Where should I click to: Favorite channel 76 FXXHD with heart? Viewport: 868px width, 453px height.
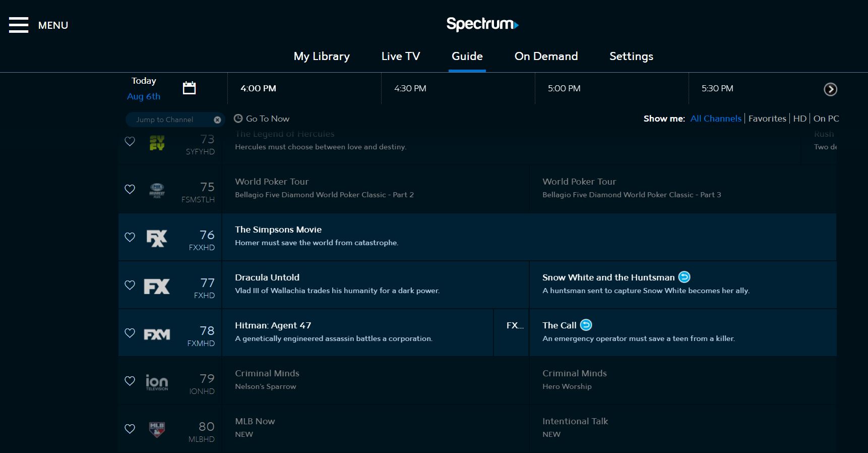[x=130, y=237]
